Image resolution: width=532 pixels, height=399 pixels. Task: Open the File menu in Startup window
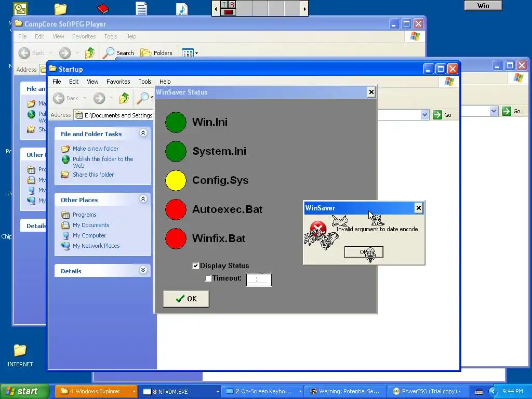(57, 82)
